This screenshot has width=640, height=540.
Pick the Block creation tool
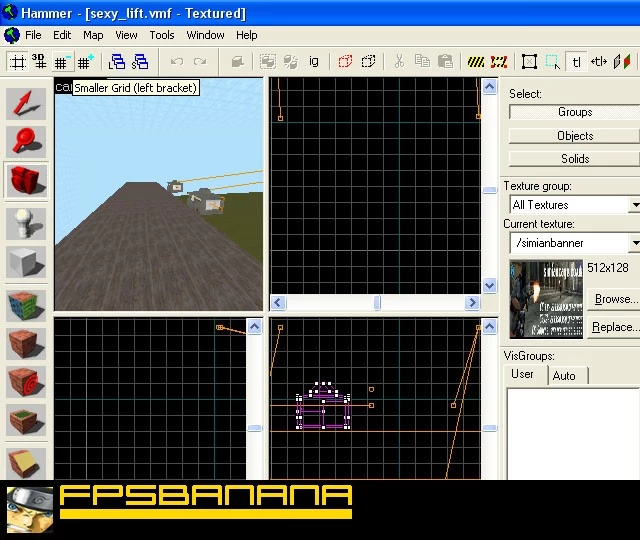(x=26, y=262)
